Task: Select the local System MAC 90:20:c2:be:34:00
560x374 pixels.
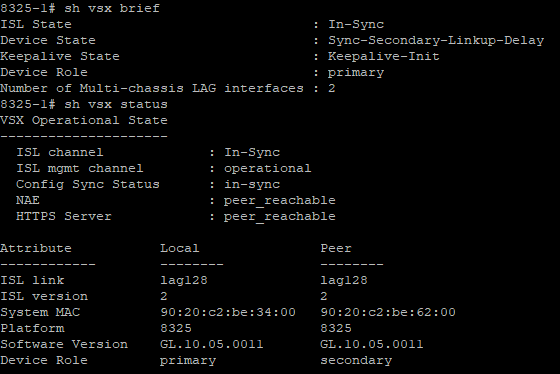Action: [228, 312]
